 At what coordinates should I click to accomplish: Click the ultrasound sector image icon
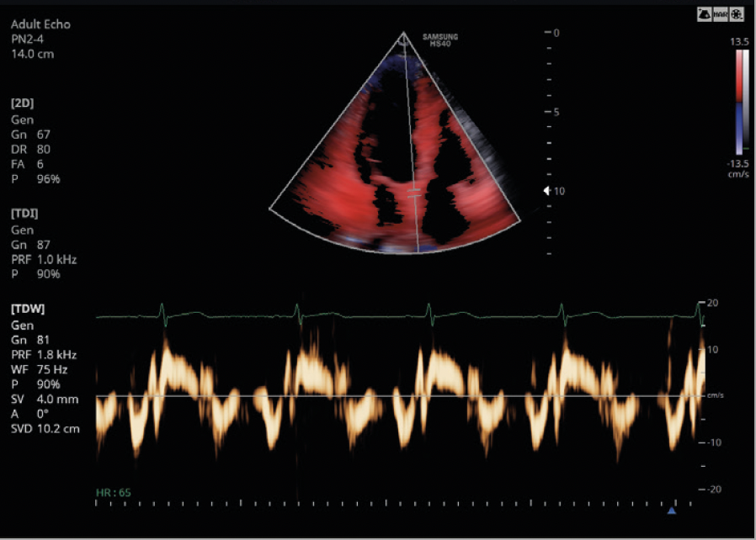coord(704,14)
